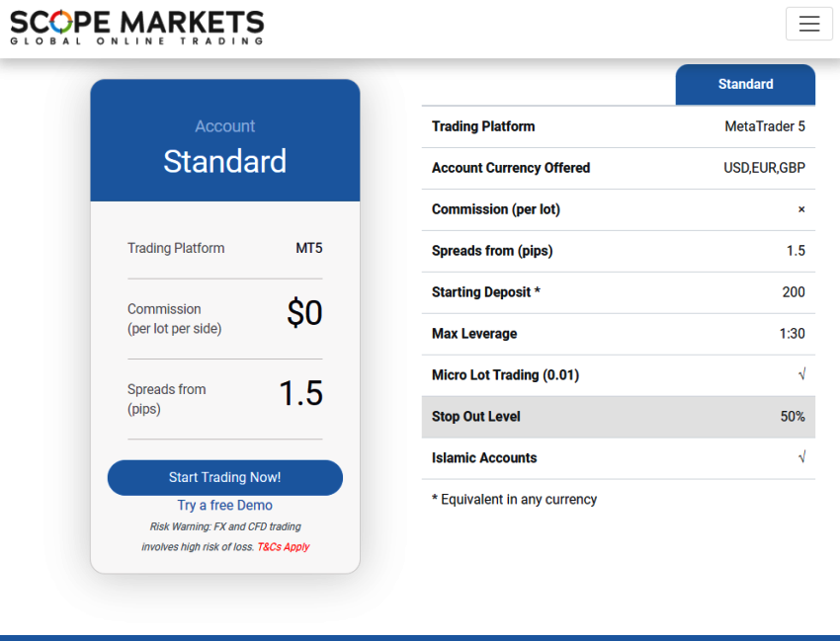
Task: Click Start Trading Now! button
Action: (225, 477)
